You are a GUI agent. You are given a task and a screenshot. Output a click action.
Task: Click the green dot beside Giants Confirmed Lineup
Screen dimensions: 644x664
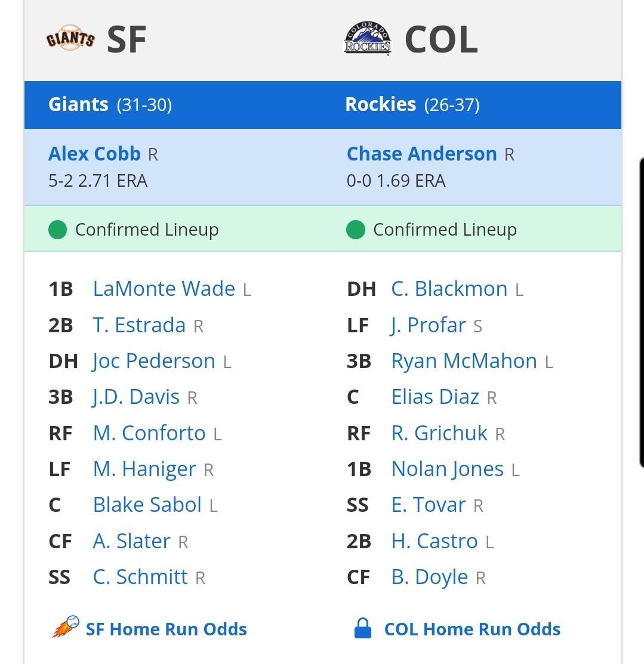[58, 230]
